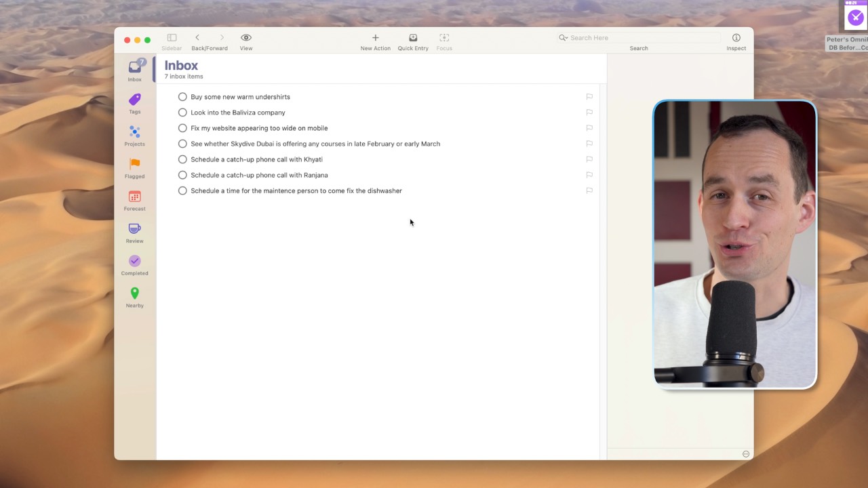Check off 'Look into the Baliviza company'
This screenshot has width=868, height=488.
[x=182, y=113]
